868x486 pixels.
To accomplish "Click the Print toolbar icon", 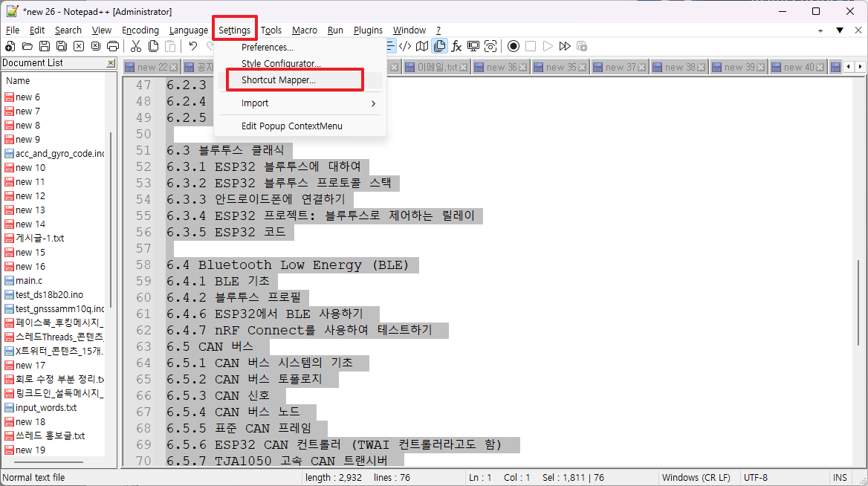I will coord(113,47).
